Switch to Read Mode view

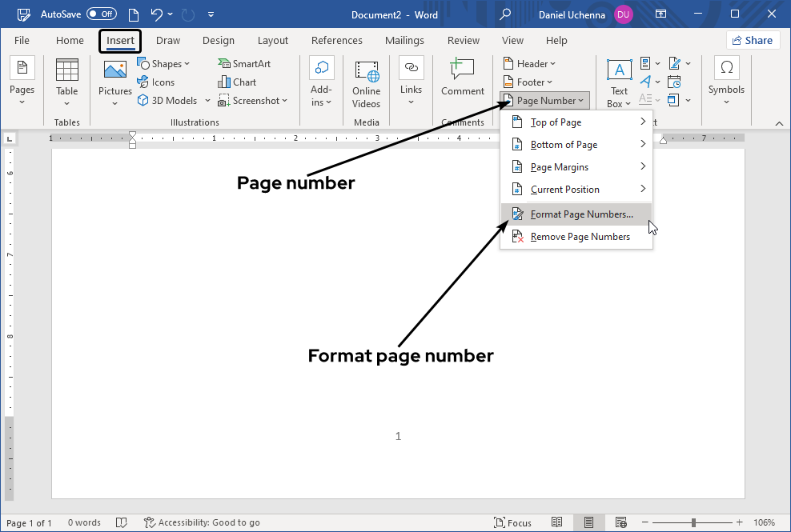click(556, 522)
